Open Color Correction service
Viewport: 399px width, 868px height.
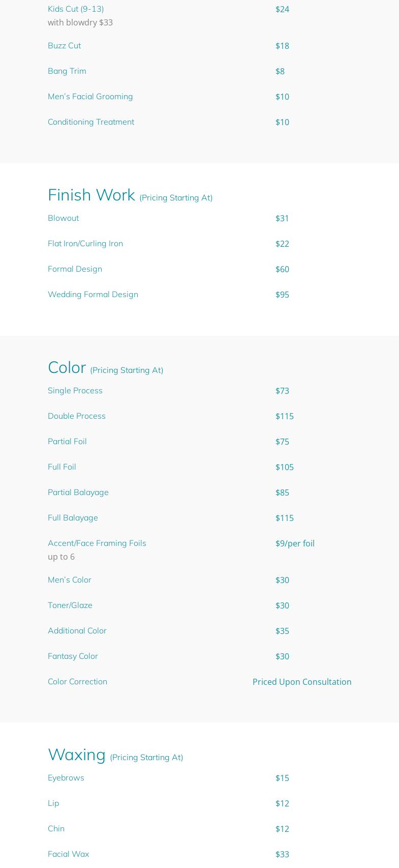click(77, 681)
